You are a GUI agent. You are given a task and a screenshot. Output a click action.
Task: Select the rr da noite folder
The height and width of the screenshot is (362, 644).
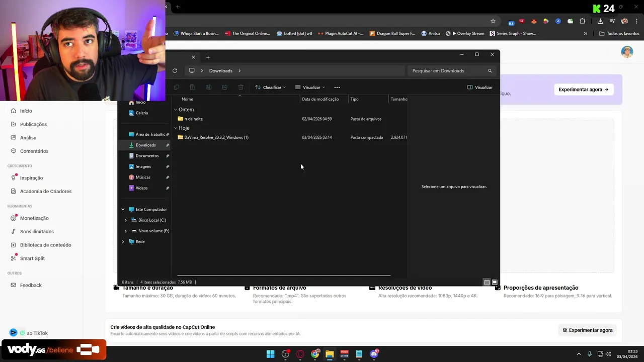point(190,119)
